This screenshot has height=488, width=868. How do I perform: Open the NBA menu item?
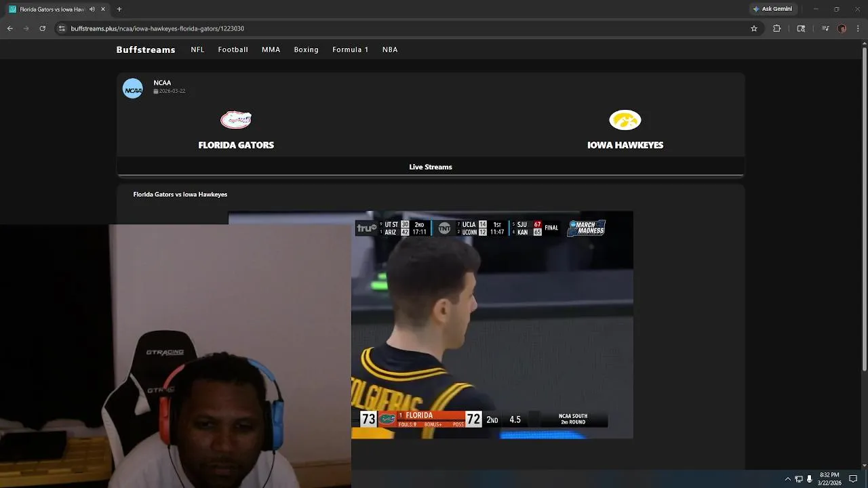pos(390,49)
